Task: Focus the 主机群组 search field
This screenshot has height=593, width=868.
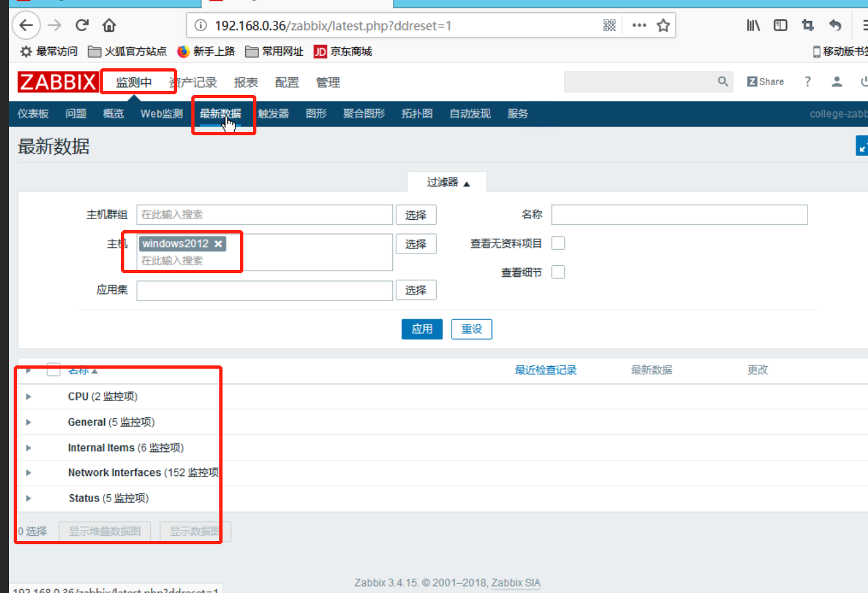Action: point(265,215)
